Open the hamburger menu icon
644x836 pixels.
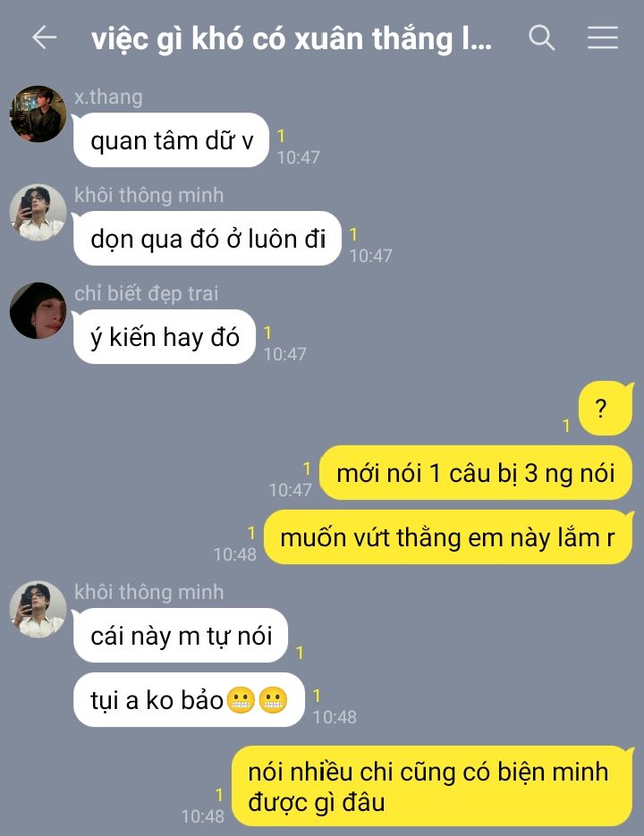(603, 38)
